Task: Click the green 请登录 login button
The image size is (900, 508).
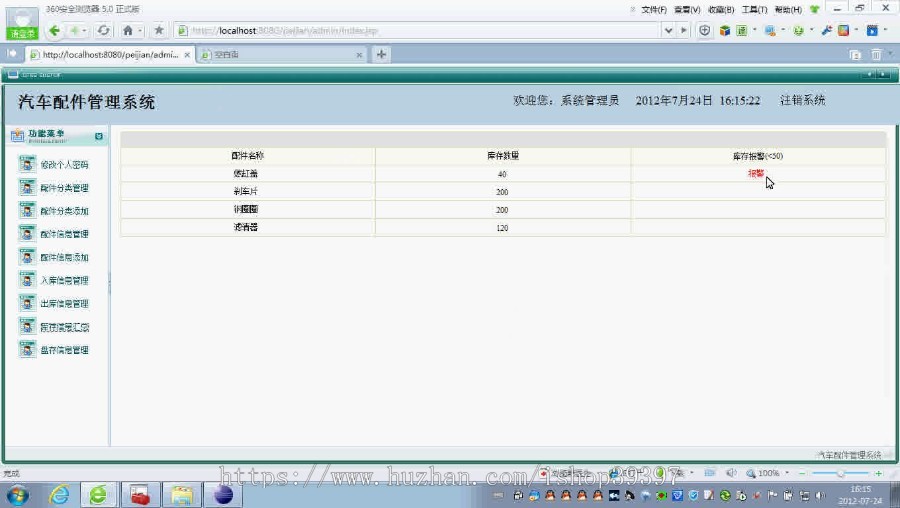Action: point(22,34)
